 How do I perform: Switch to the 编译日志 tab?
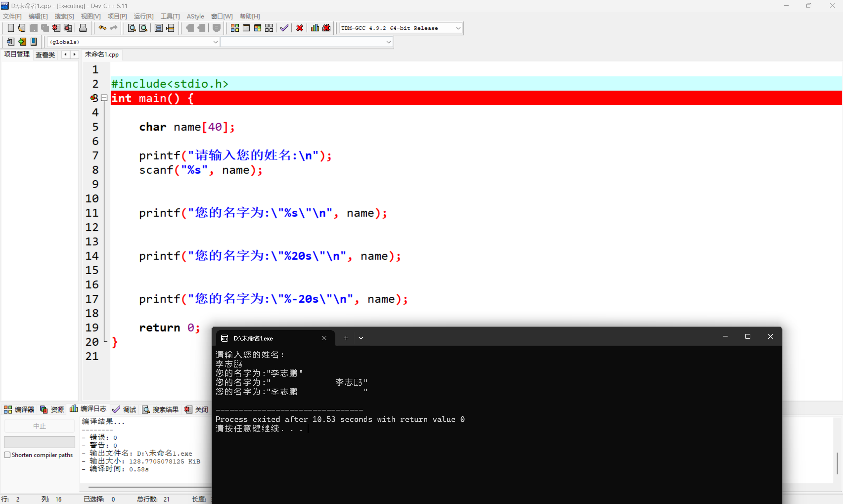[x=88, y=409]
